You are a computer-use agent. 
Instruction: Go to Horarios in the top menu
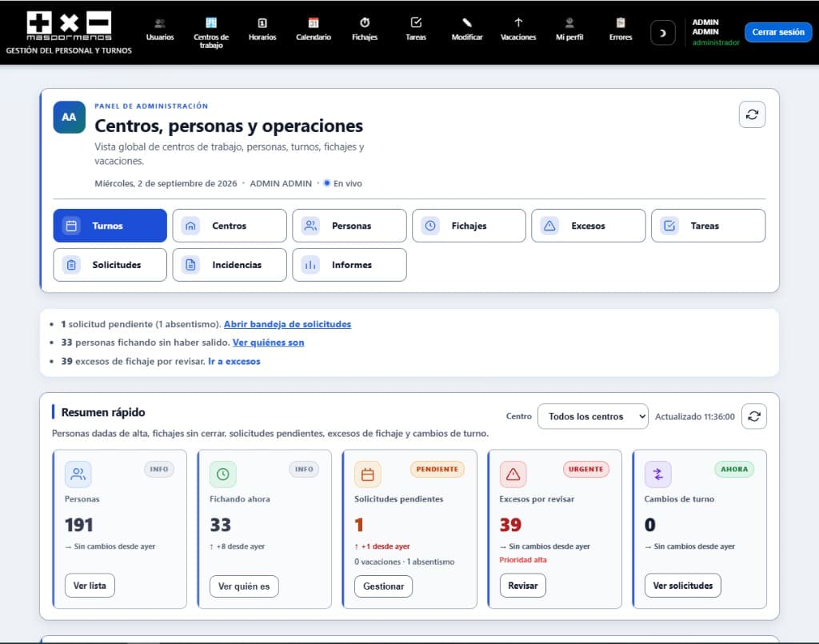(x=262, y=30)
